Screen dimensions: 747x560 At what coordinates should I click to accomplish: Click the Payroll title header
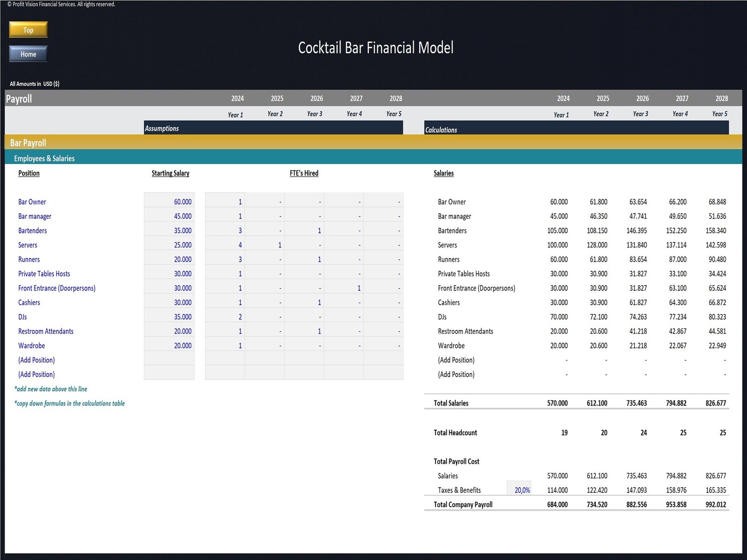[x=19, y=99]
